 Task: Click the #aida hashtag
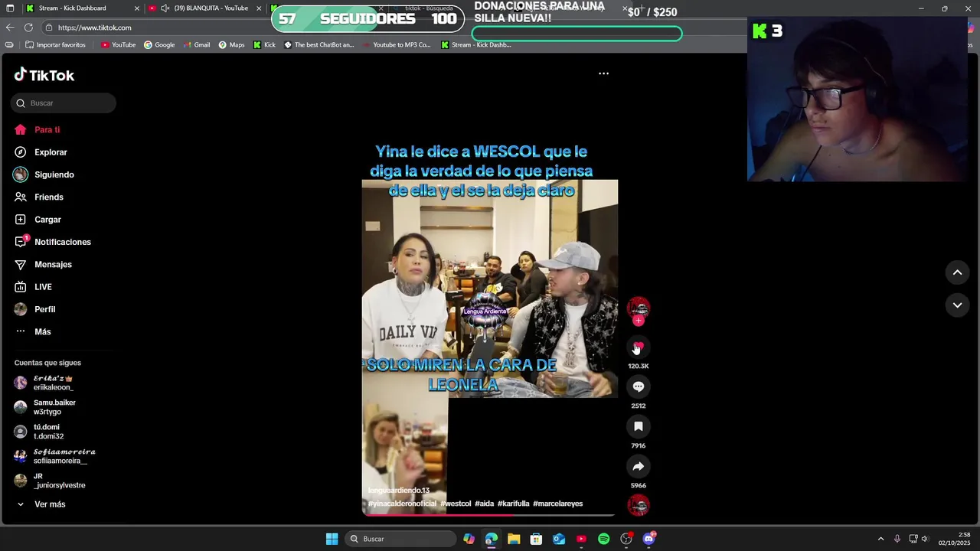485,504
